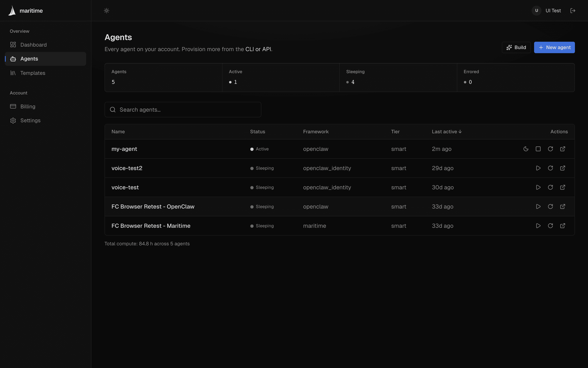This screenshot has height=368, width=588.
Task: Stop my-agent with the square icon
Action: (538, 149)
